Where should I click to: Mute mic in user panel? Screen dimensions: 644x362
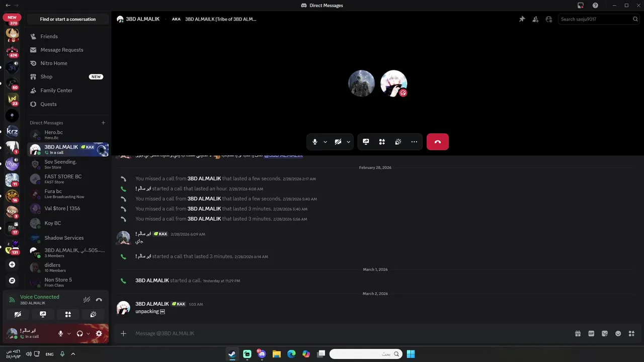point(61,333)
